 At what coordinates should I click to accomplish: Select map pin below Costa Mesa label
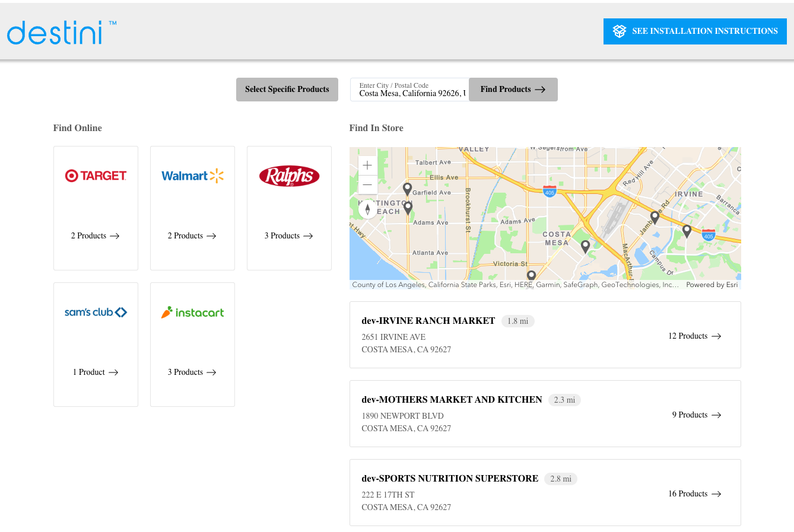pos(585,247)
